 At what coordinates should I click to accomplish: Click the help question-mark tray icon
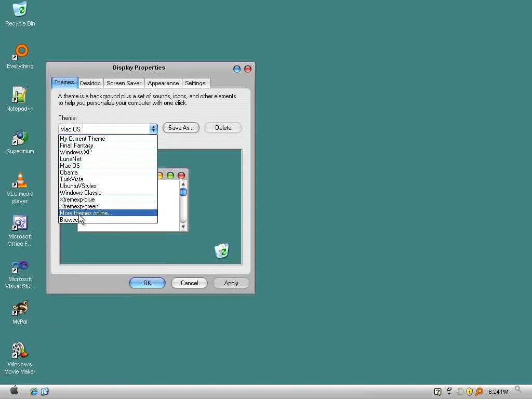click(x=437, y=392)
